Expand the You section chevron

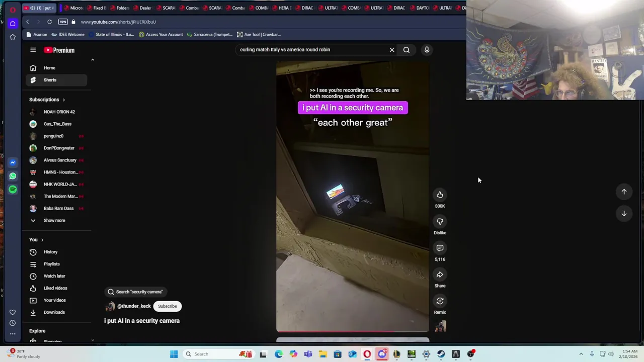coord(42,240)
